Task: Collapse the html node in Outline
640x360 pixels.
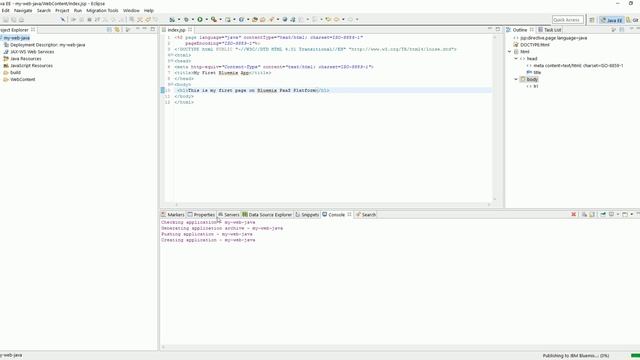Action: [509, 52]
